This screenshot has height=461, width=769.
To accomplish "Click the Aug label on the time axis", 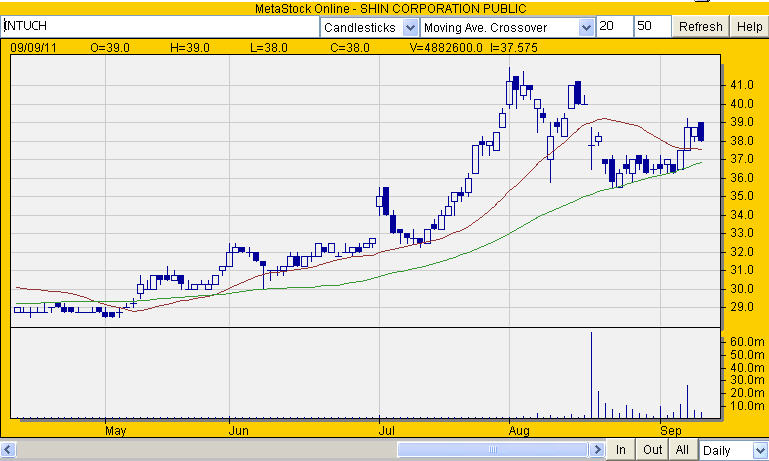I will [519, 431].
